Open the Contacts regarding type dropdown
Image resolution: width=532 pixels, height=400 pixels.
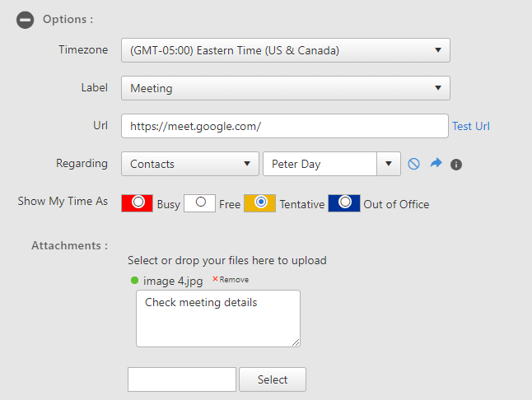click(190, 164)
